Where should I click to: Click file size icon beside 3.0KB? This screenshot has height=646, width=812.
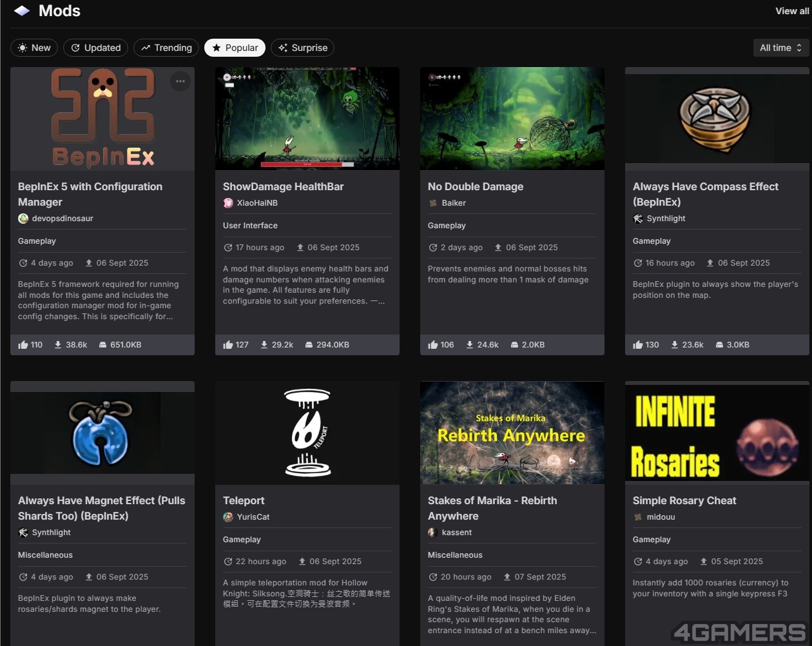click(x=719, y=345)
